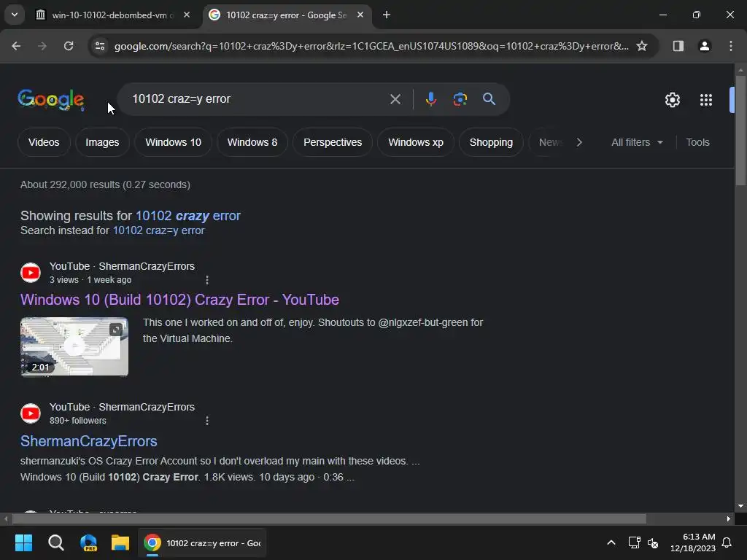Click the address bar URL
Viewport: 747px width, 560px height.
point(371,46)
